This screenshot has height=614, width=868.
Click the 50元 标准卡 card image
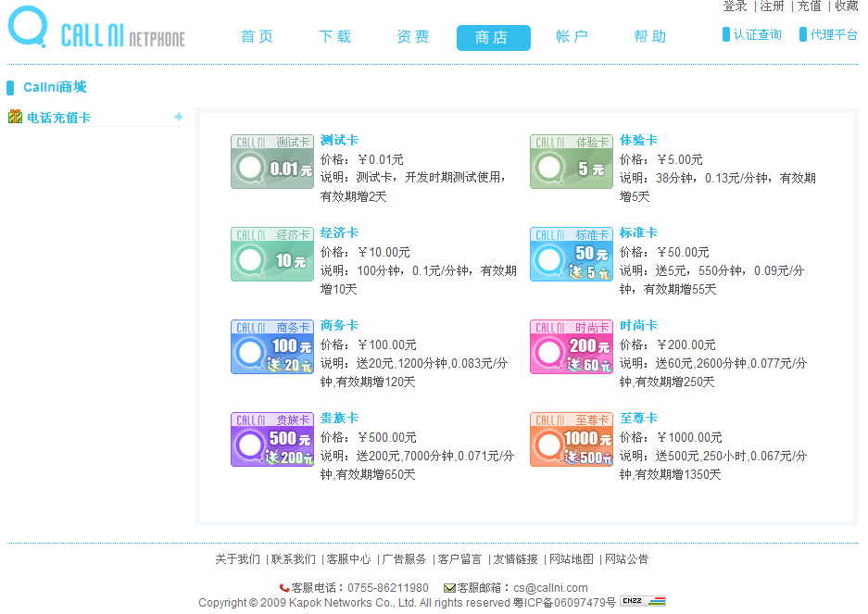[572, 254]
